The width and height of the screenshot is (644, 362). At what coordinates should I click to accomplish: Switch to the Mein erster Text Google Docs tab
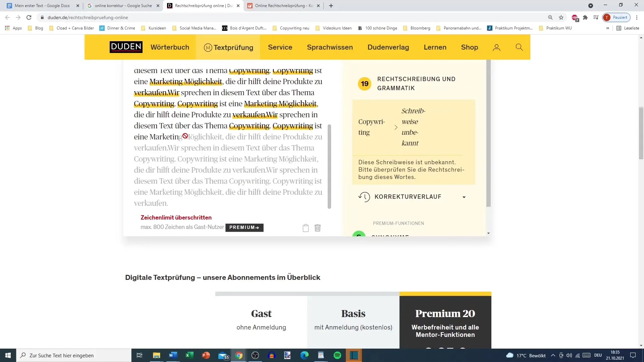42,6
